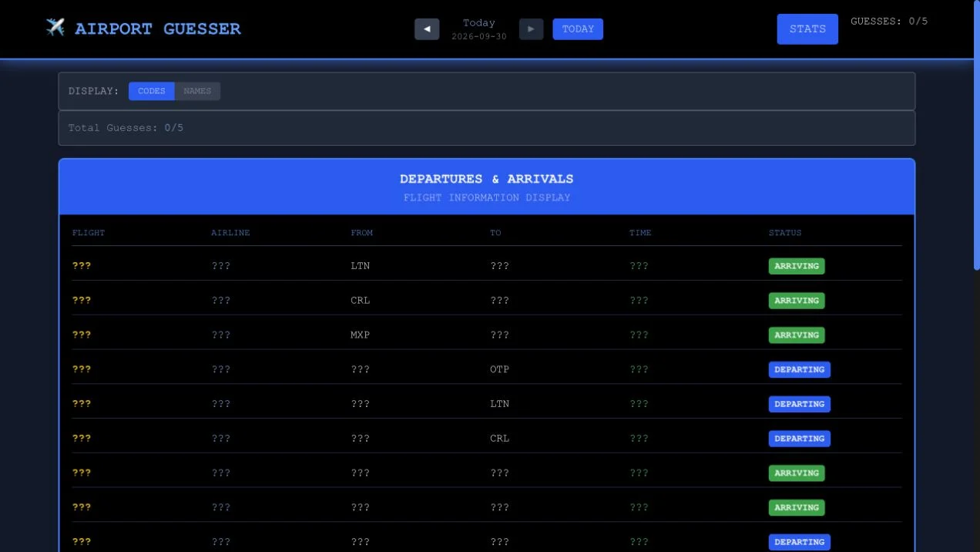
Task: Click CRL in the FROM column
Action: (x=361, y=301)
